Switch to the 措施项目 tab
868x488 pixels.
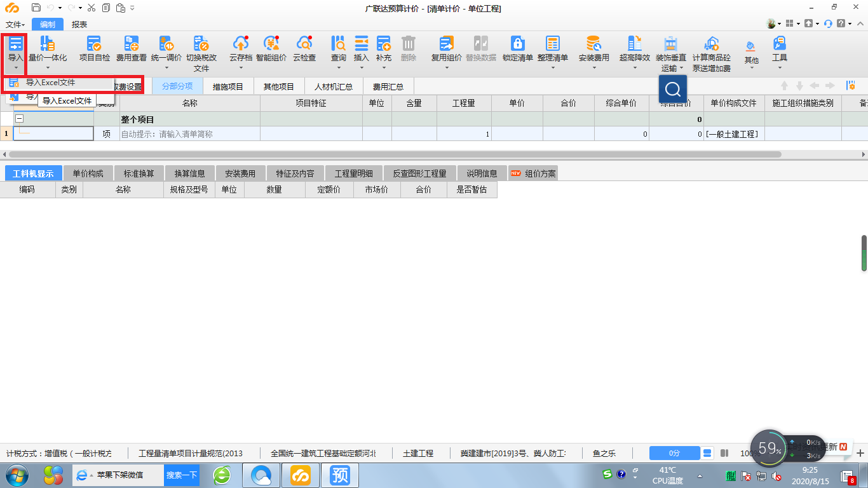coord(228,86)
